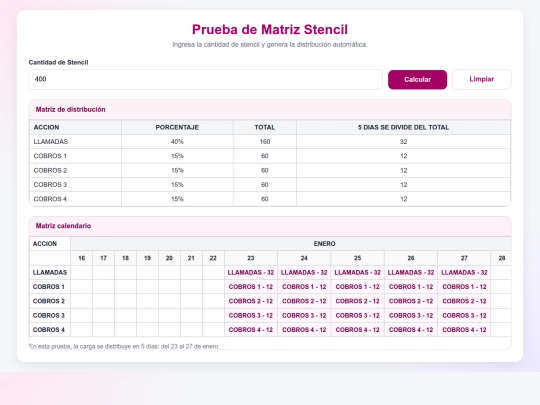Viewport: 540px width, 405px height.
Task: Click day 23 in calendar header
Action: (251, 258)
